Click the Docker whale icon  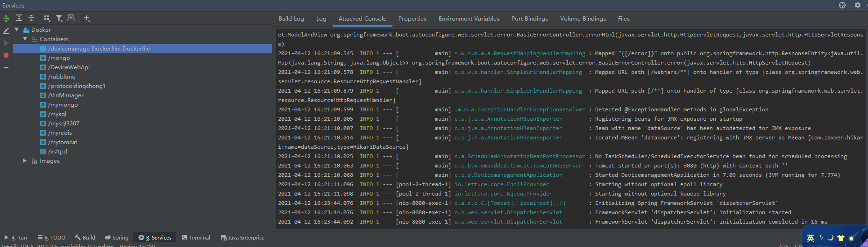[26, 30]
